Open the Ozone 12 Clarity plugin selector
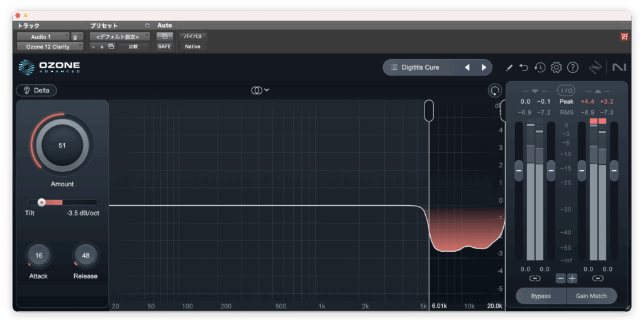644x326 pixels. click(50, 47)
